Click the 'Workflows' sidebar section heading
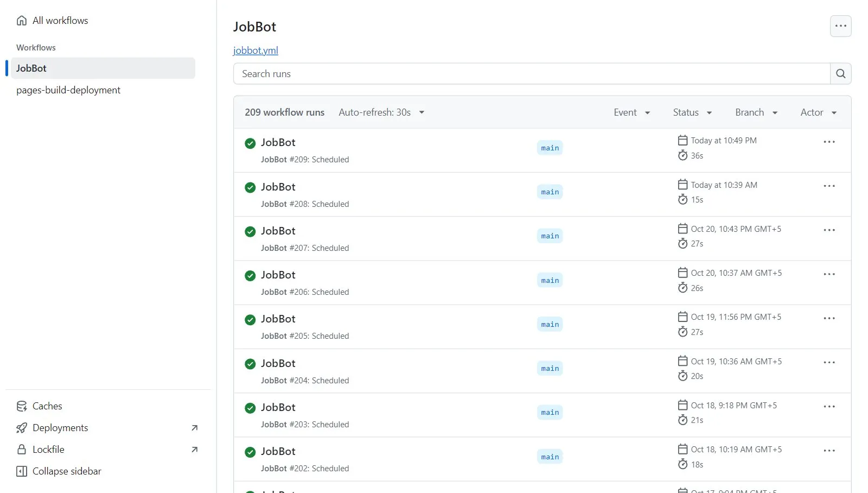 [36, 48]
